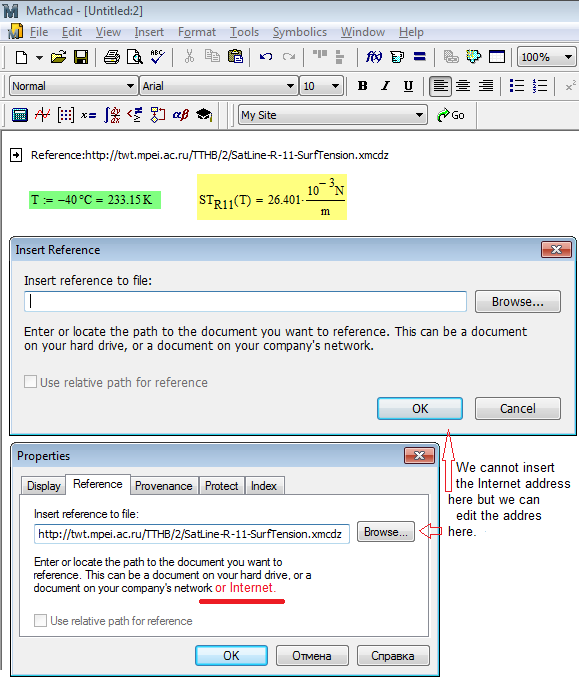Open the Tools menu

point(245,32)
